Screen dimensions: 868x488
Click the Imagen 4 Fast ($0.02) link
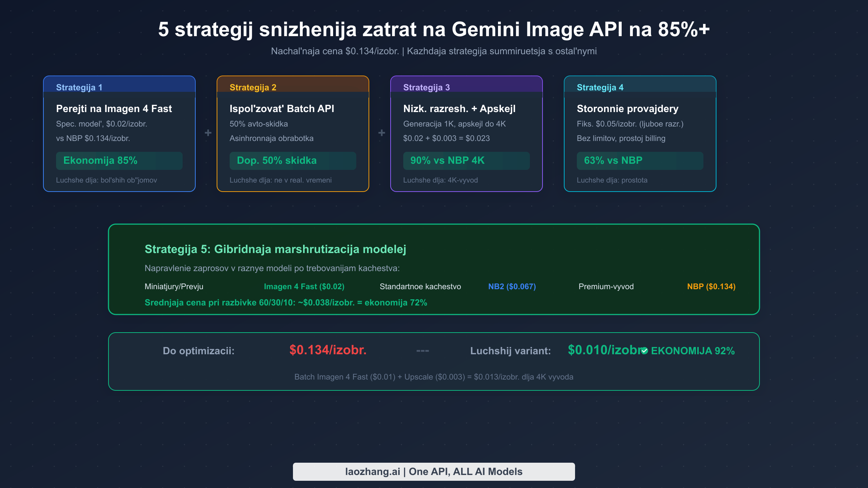[x=304, y=286]
